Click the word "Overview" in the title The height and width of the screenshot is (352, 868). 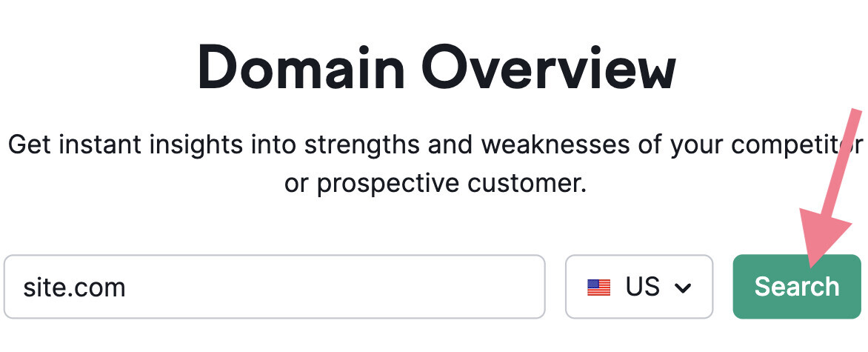click(555, 69)
